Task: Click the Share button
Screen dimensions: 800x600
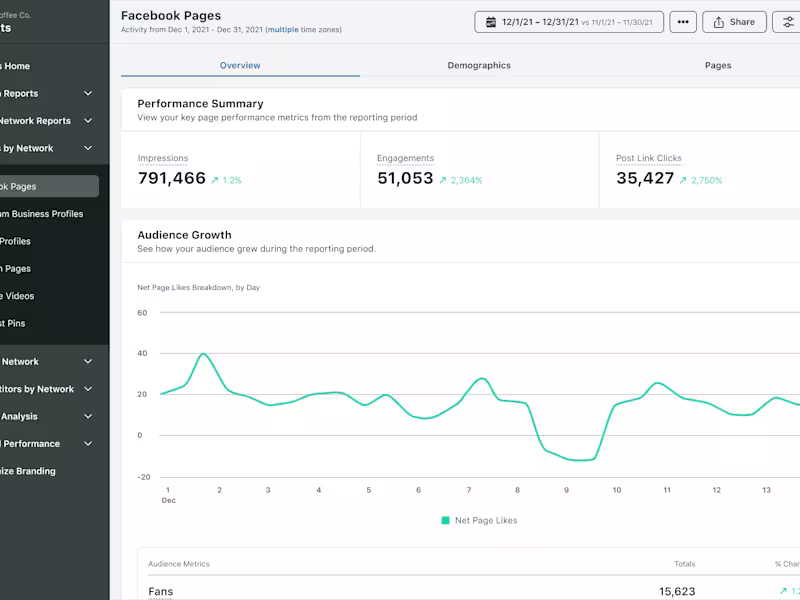Action: [734, 22]
